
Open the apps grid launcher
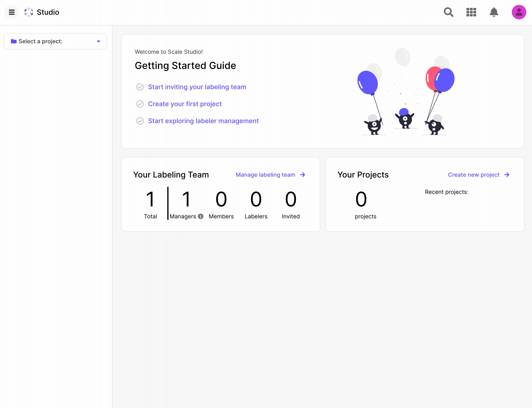(471, 12)
